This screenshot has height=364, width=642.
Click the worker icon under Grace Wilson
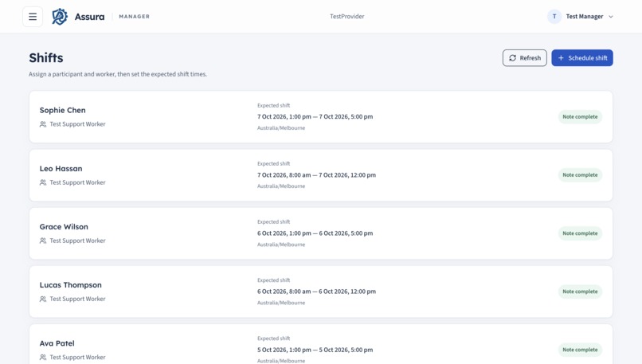[x=43, y=241]
